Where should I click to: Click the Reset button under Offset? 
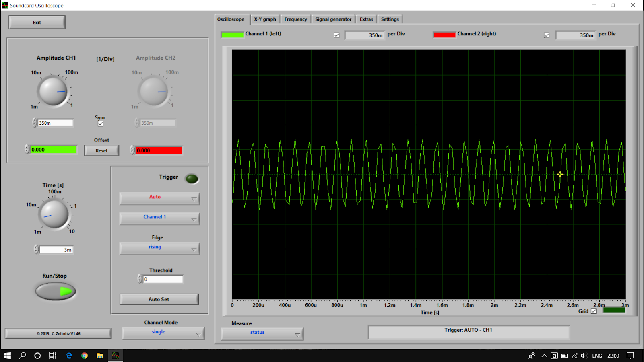[101, 150]
